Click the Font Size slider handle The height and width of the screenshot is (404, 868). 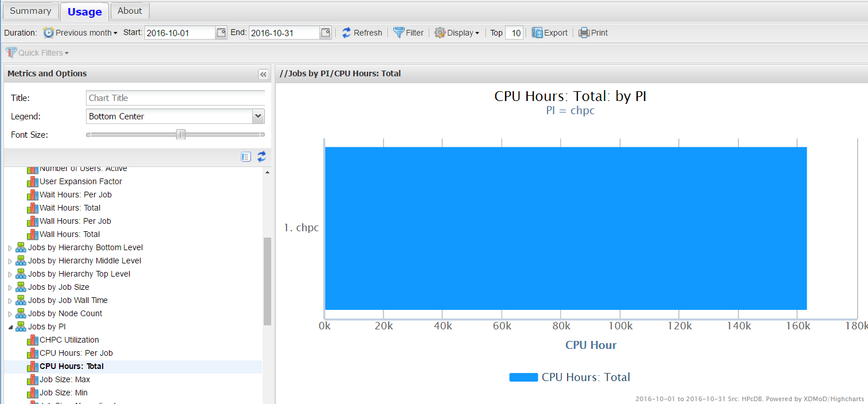181,134
